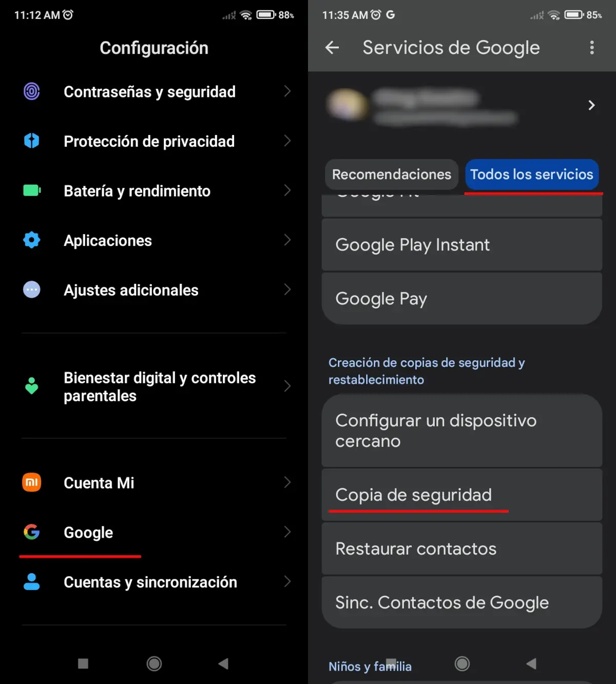Screen dimensions: 616x684
Task: Tap the blue Aplicaciones gear icon
Action: pos(32,240)
